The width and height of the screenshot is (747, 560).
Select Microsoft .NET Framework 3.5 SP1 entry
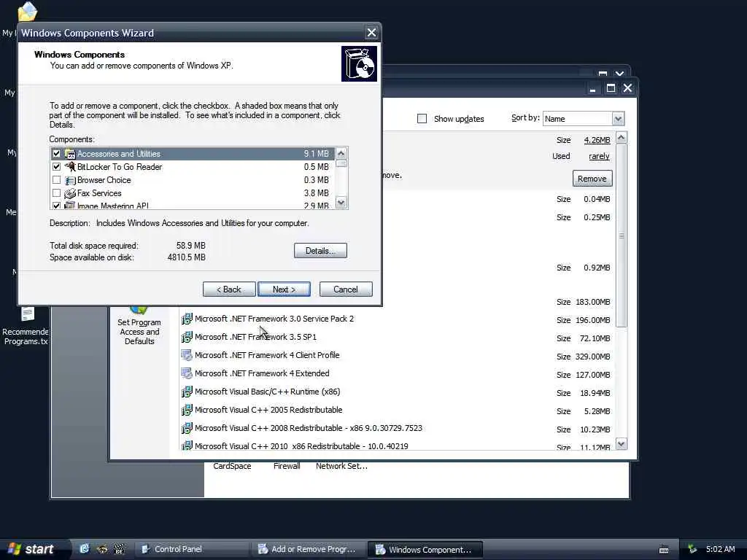(x=255, y=337)
